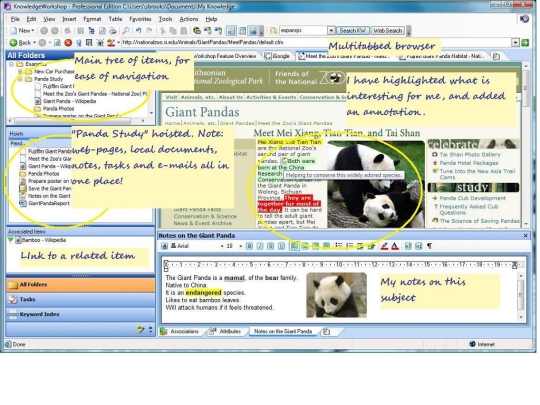Open the Tai Shan Photo Gallery link
Screen dimensions: 540x405
pyautogui.click(x=470, y=155)
